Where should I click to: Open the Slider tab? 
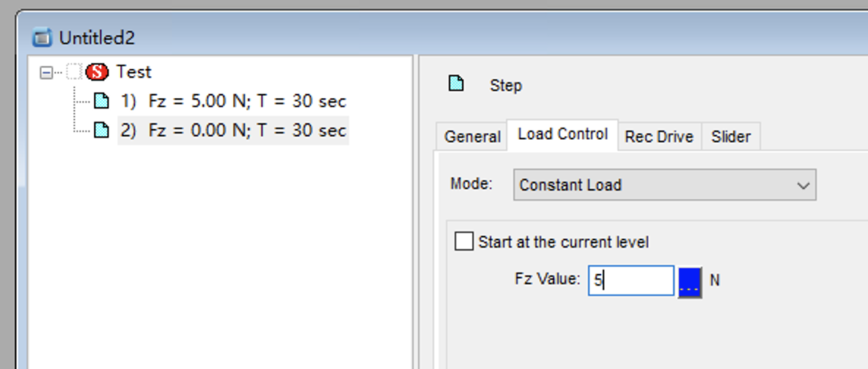pos(731,137)
